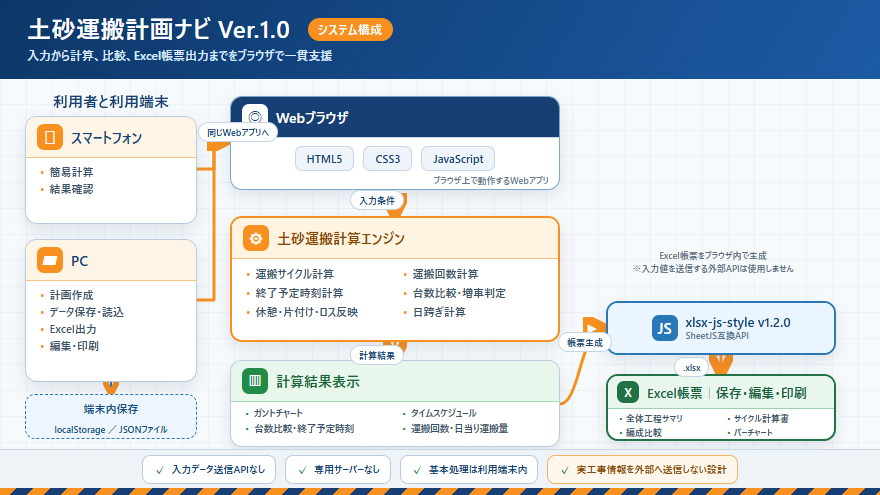
Task: Click the 帳票生成 flow label
Action: tap(585, 342)
